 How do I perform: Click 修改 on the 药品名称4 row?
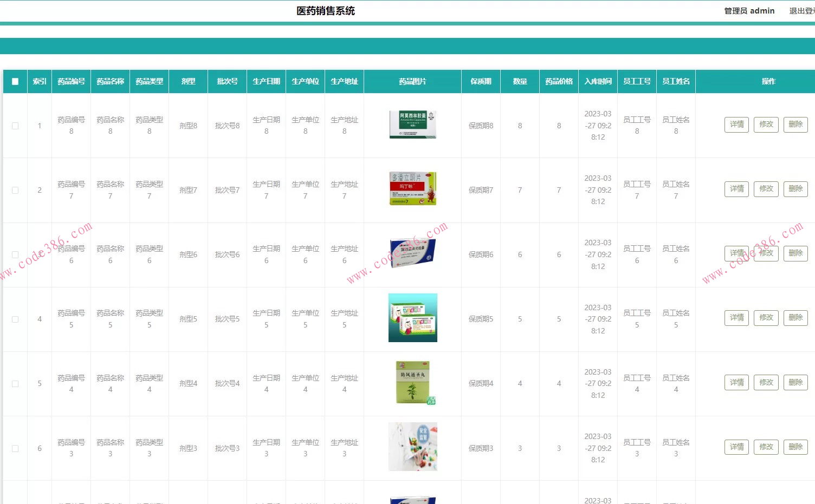[766, 382]
